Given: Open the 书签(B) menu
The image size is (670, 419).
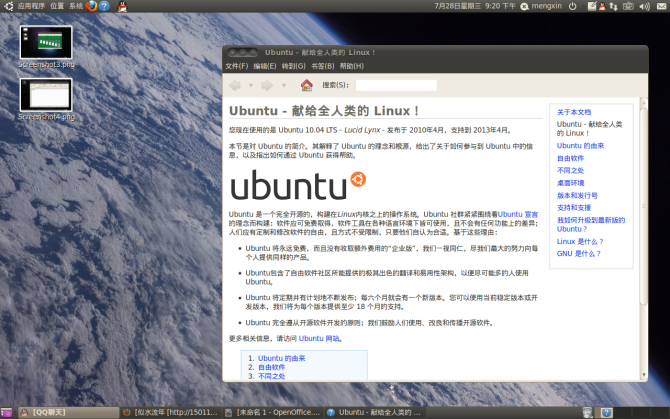Looking at the screenshot, I should 322,66.
